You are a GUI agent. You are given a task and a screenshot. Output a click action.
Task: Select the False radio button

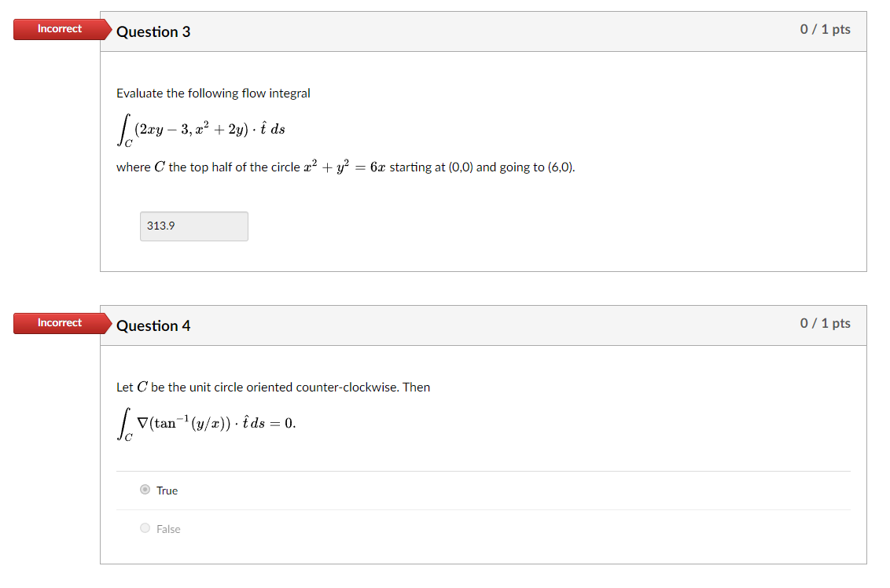[x=145, y=527]
